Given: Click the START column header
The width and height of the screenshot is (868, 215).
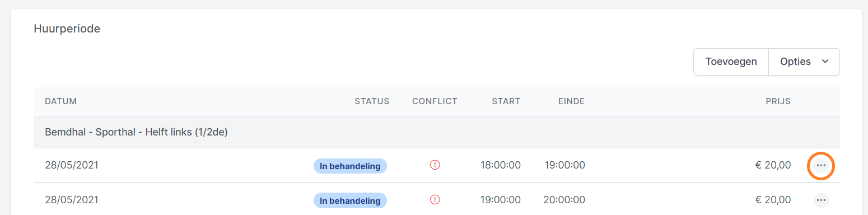Looking at the screenshot, I should (x=506, y=101).
